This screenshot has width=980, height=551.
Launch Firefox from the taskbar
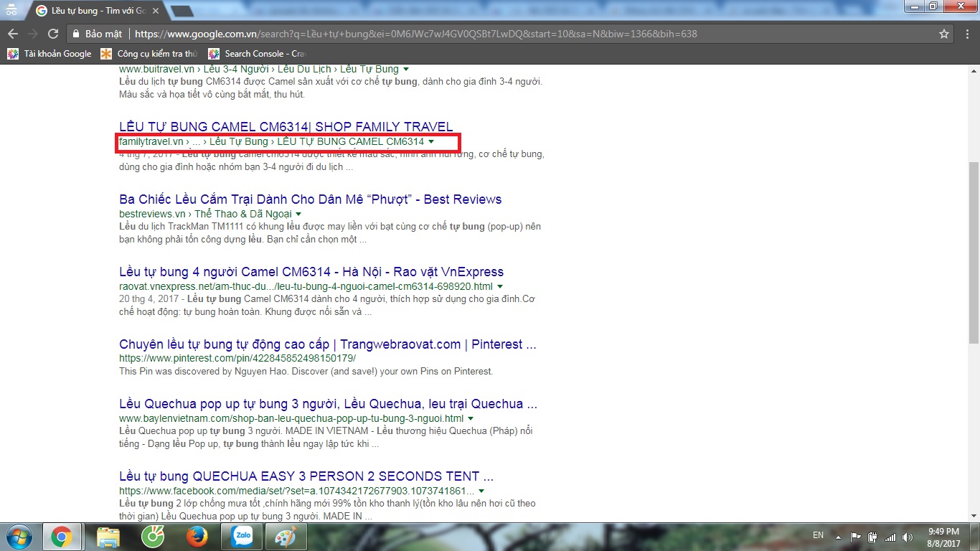point(197,537)
